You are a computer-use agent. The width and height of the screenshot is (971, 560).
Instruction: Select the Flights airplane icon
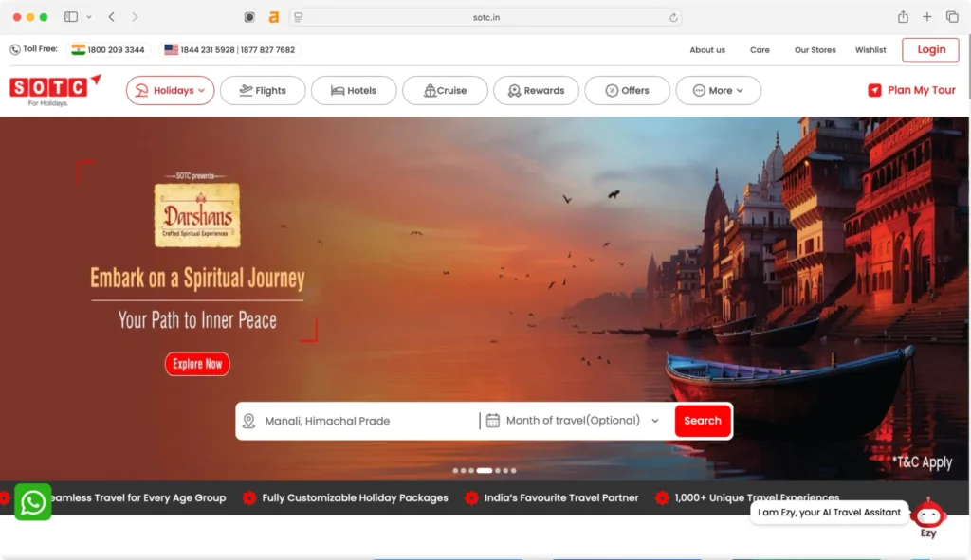click(x=246, y=90)
